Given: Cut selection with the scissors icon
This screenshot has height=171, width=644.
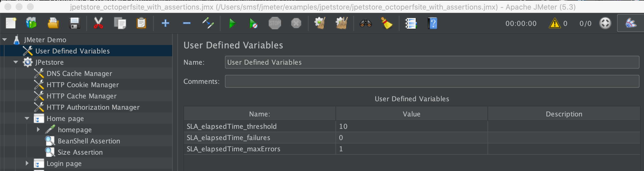Looking at the screenshot, I should 98,23.
